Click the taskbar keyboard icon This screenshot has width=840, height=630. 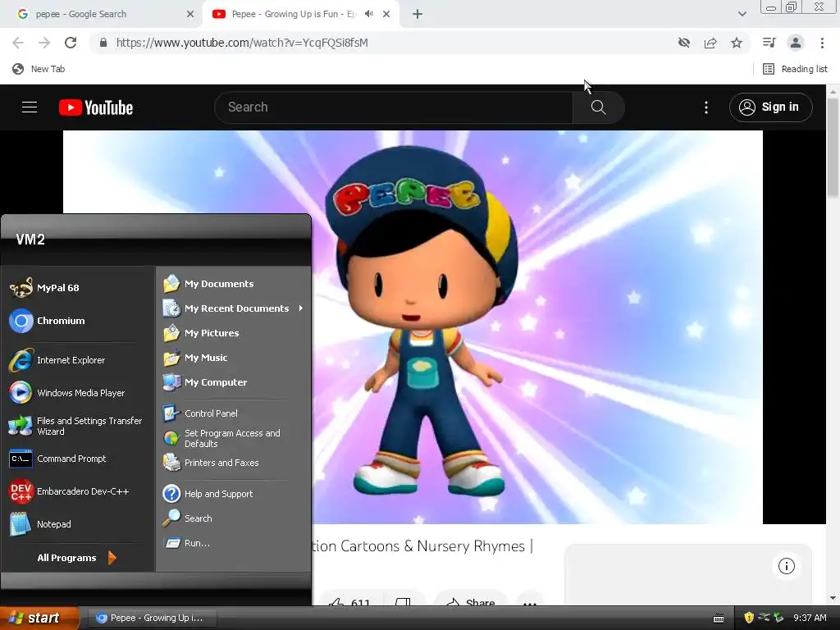click(x=719, y=619)
